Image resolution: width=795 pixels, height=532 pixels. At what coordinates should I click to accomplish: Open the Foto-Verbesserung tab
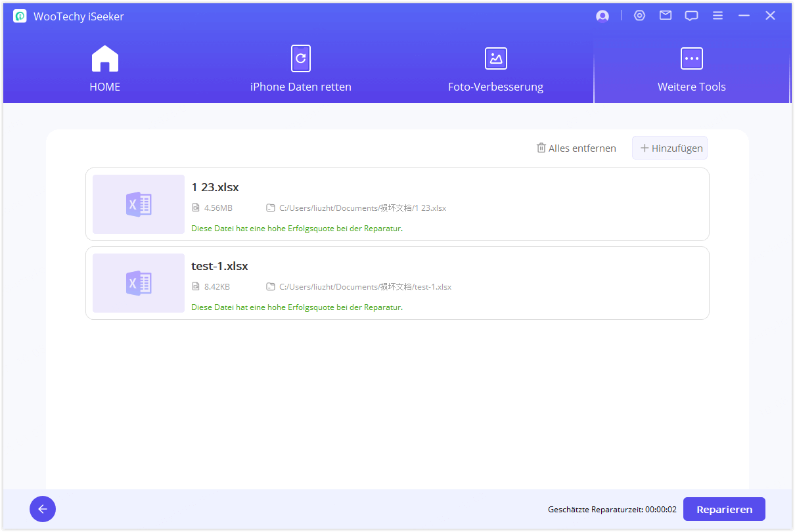495,69
